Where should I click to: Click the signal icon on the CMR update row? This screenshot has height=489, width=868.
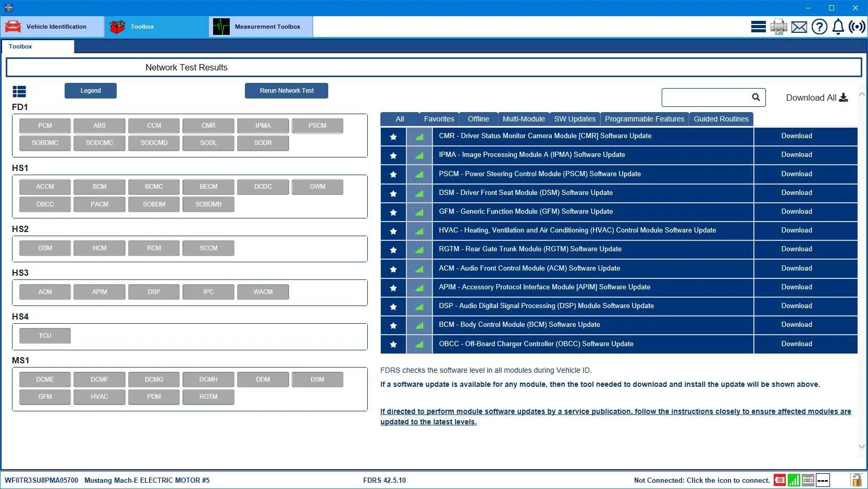point(419,137)
